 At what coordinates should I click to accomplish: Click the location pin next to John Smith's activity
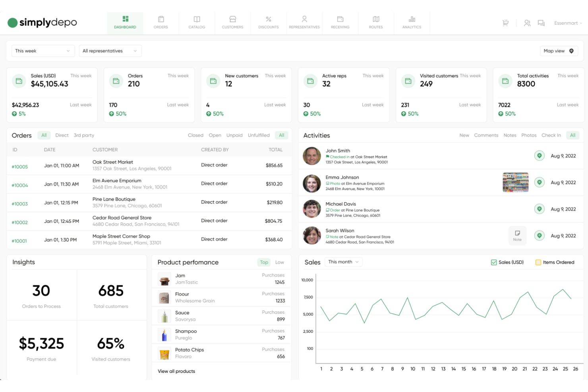[539, 156]
